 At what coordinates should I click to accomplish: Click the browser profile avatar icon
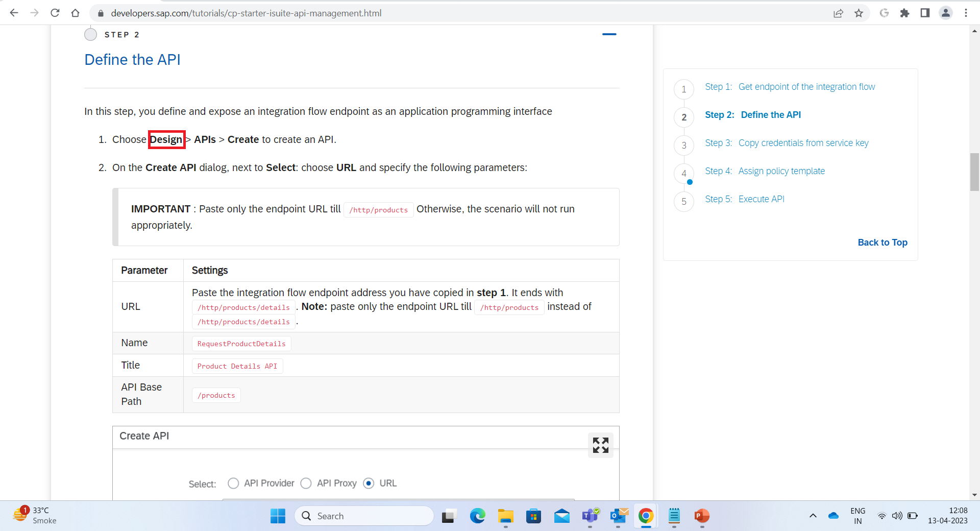(946, 13)
